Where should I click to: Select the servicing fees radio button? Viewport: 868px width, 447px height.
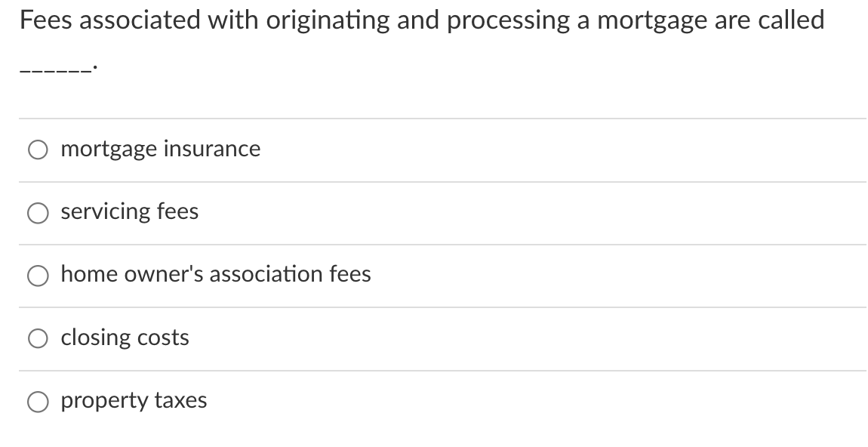tap(37, 212)
